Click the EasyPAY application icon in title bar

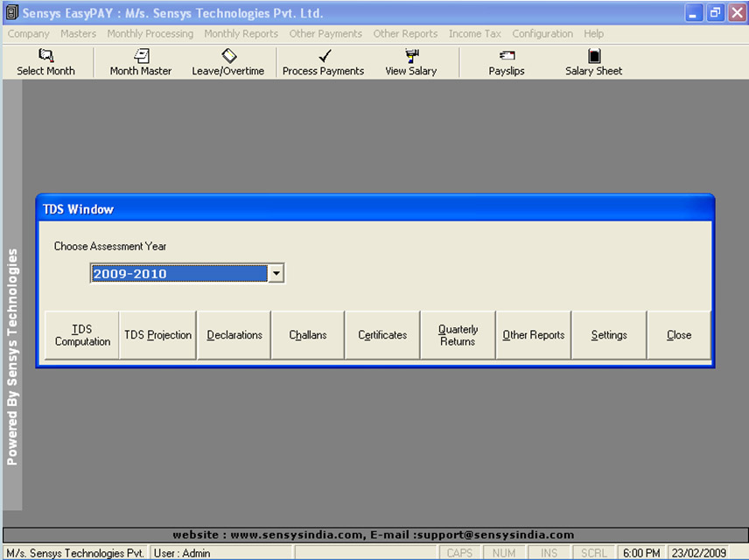pos(12,13)
